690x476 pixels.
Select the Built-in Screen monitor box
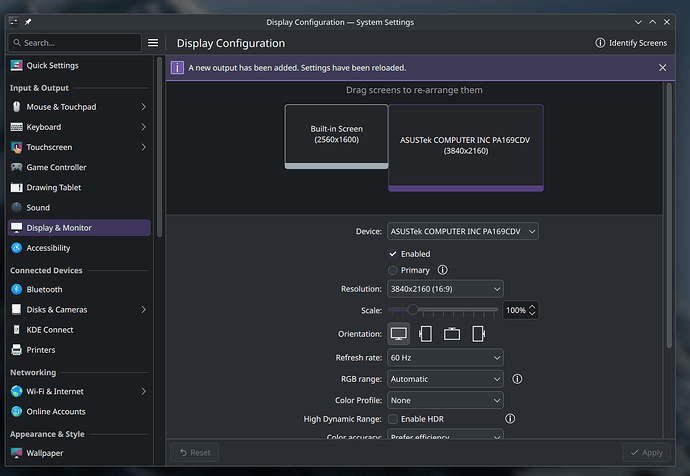tap(336, 136)
